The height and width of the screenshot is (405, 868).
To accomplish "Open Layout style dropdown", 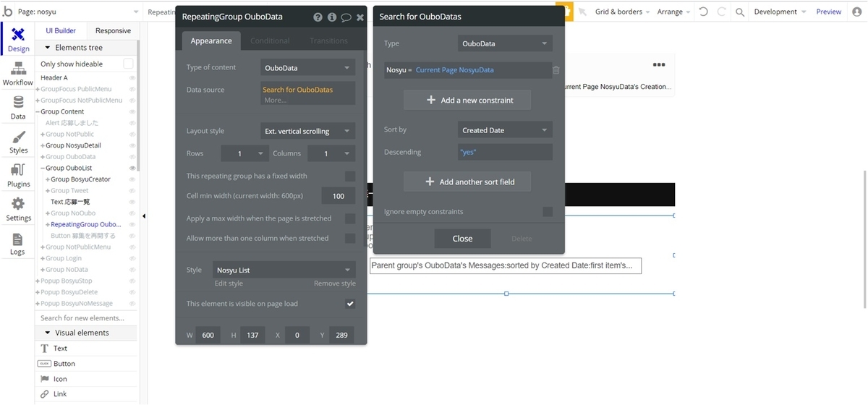I will tap(308, 132).
